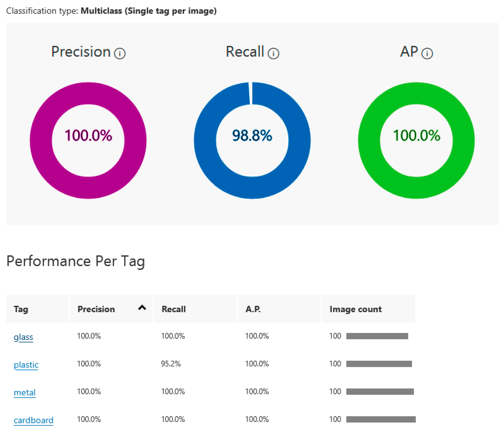This screenshot has width=504, height=438.
Task: Toggle the Precision column sort arrow
Action: click(x=142, y=308)
